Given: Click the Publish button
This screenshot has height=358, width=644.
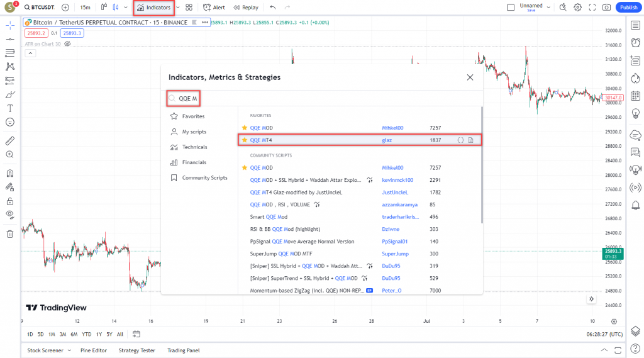Looking at the screenshot, I should [x=629, y=8].
